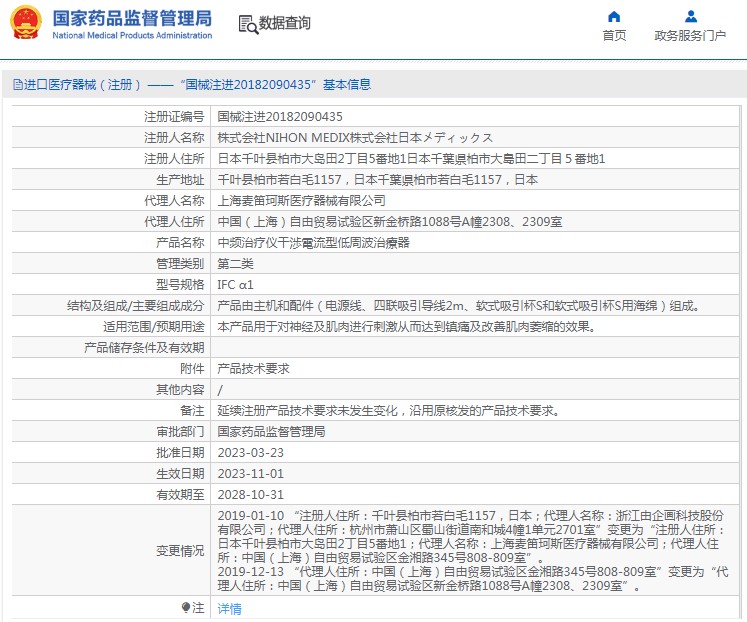Click the 其他内容 label
Image resolution: width=747 pixels, height=622 pixels.
180,390
